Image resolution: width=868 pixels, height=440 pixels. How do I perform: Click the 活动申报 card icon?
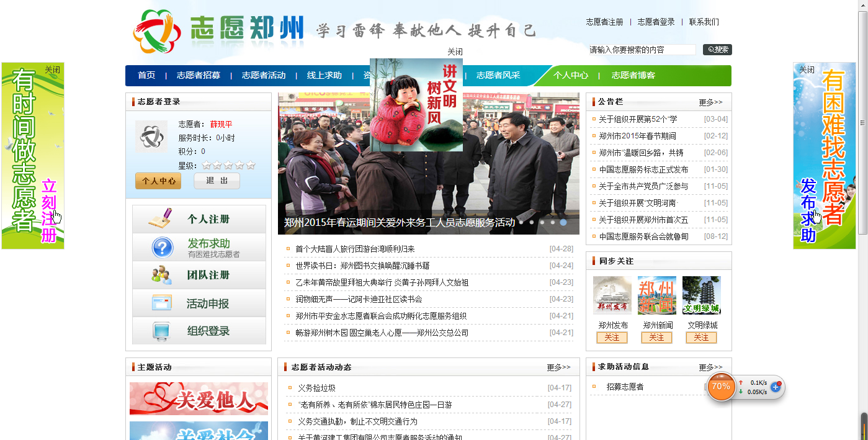tap(161, 303)
